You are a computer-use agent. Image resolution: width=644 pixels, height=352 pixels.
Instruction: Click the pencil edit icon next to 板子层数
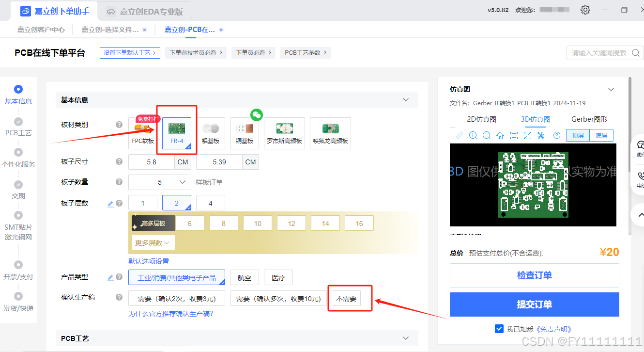point(110,204)
